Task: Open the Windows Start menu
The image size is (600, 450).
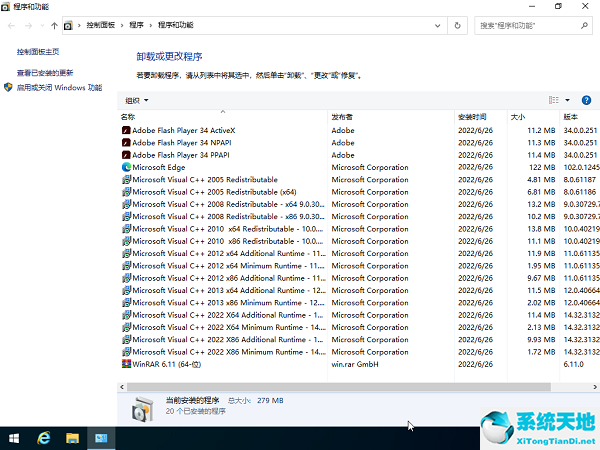Action: click(x=14, y=438)
